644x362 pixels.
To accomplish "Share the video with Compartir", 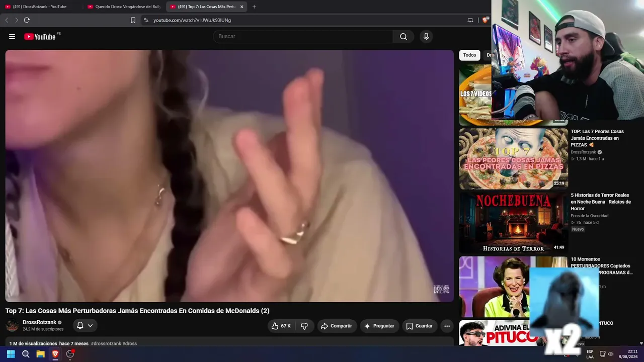I will (337, 326).
